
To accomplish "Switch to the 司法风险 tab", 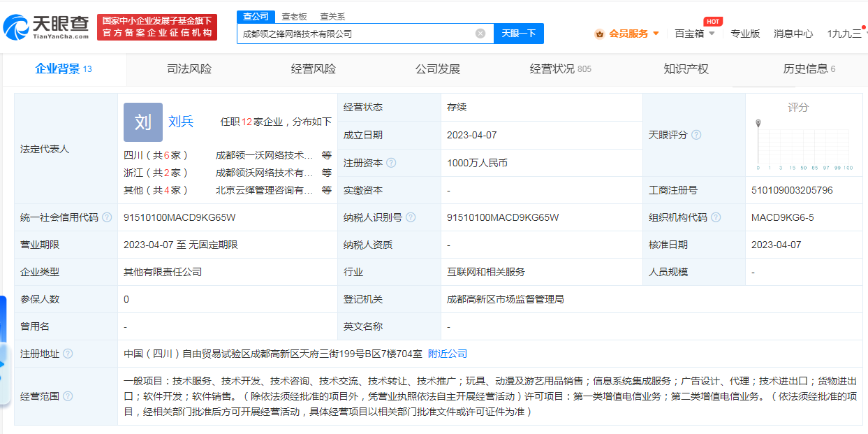I will point(189,68).
